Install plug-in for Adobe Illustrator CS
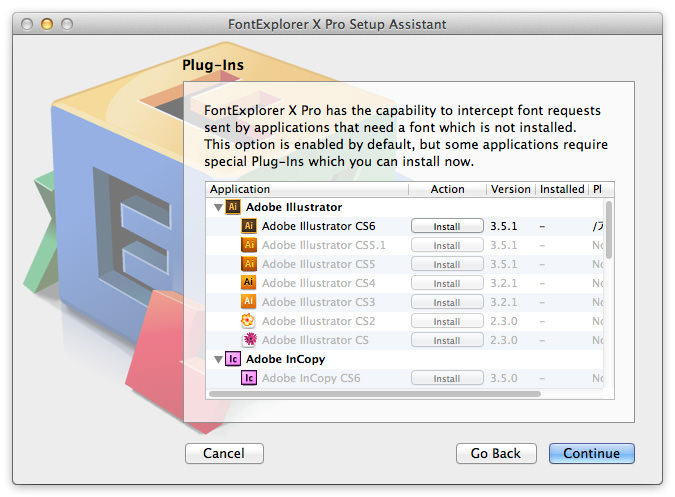The image size is (675, 497). click(447, 340)
